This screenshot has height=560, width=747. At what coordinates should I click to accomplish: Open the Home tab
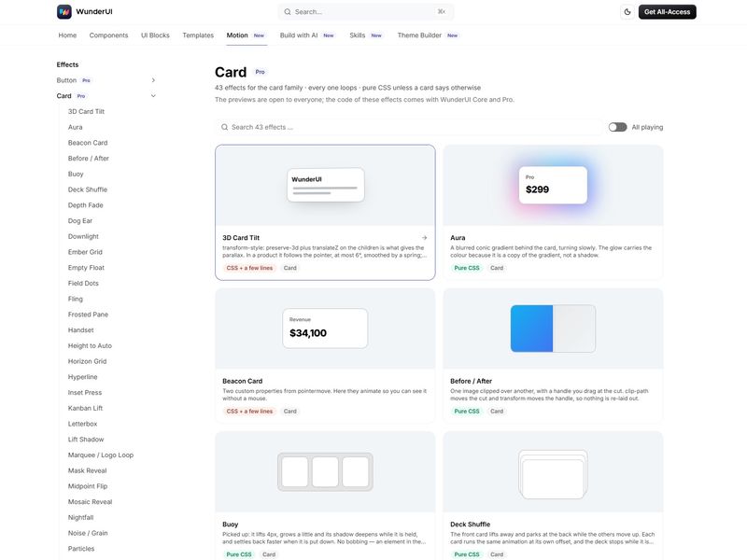pos(67,35)
